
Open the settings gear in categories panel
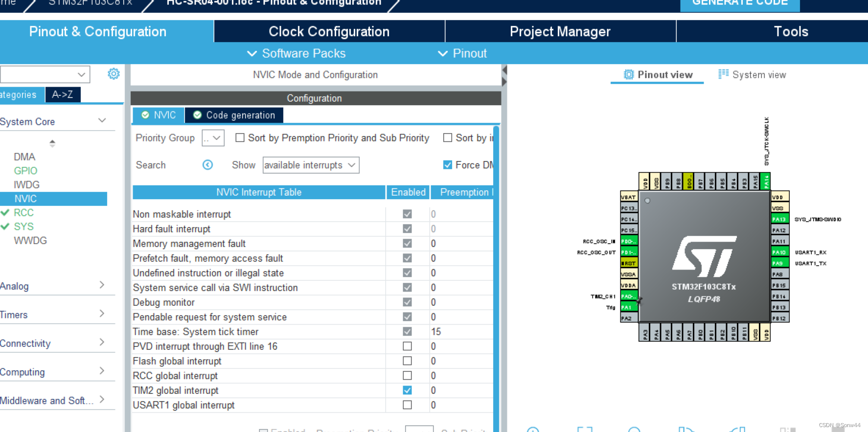click(114, 74)
